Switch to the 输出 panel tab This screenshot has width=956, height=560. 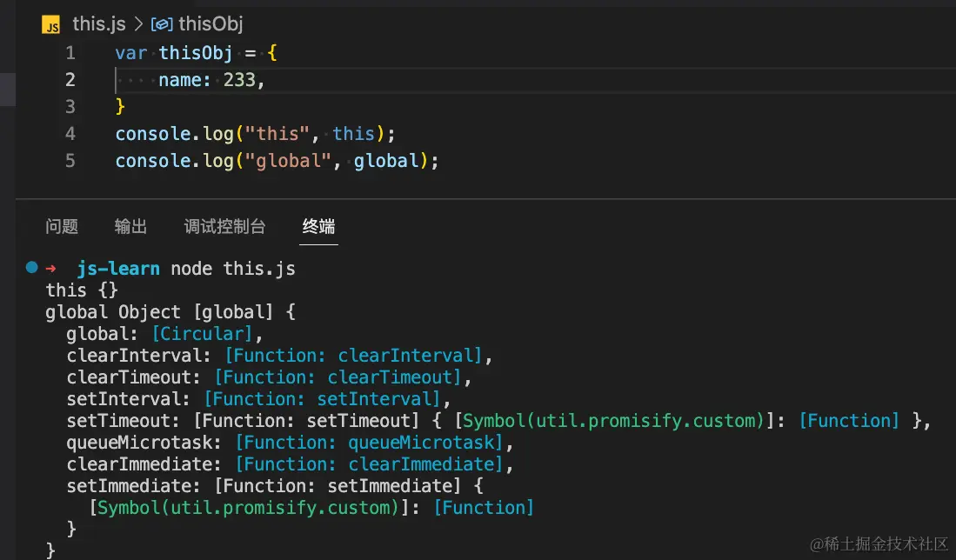pyautogui.click(x=130, y=227)
